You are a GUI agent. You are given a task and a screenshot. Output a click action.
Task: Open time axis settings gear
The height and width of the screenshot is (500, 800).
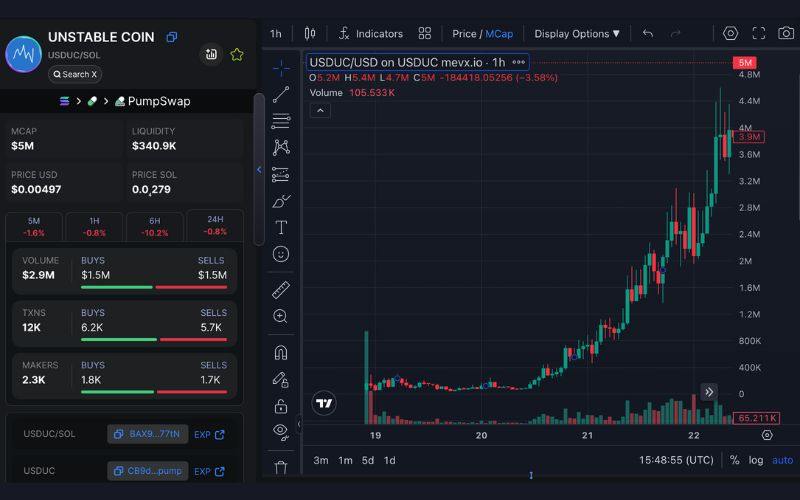767,435
